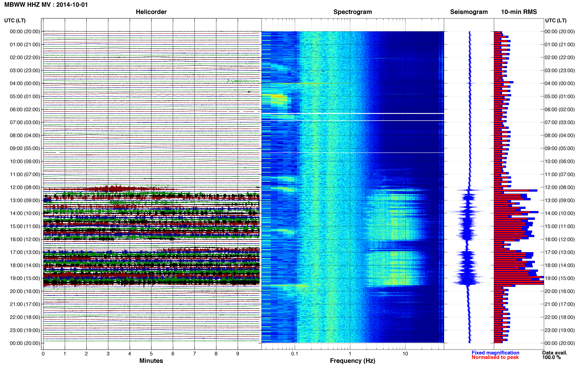Click the Helicorder panel heading
588x368 pixels.
click(151, 12)
